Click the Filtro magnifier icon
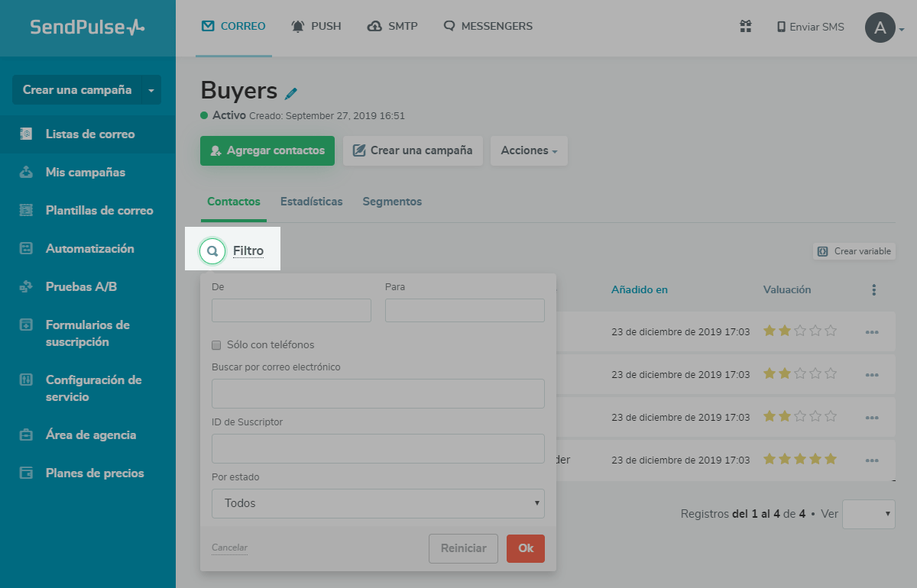Image resolution: width=917 pixels, height=588 pixels. [212, 250]
